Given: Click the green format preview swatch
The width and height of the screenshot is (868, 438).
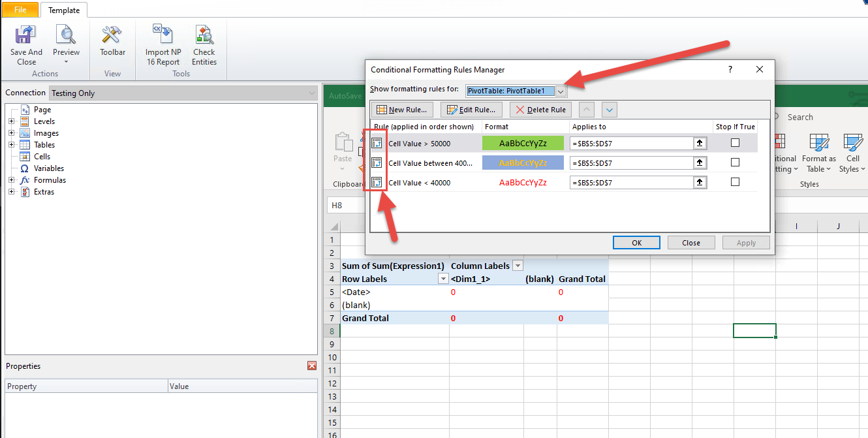Looking at the screenshot, I should 523,143.
